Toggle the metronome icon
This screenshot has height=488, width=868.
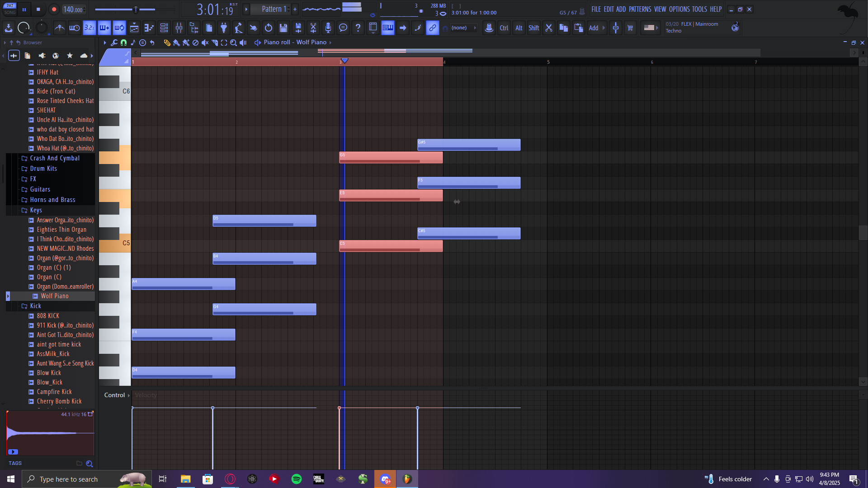59,28
